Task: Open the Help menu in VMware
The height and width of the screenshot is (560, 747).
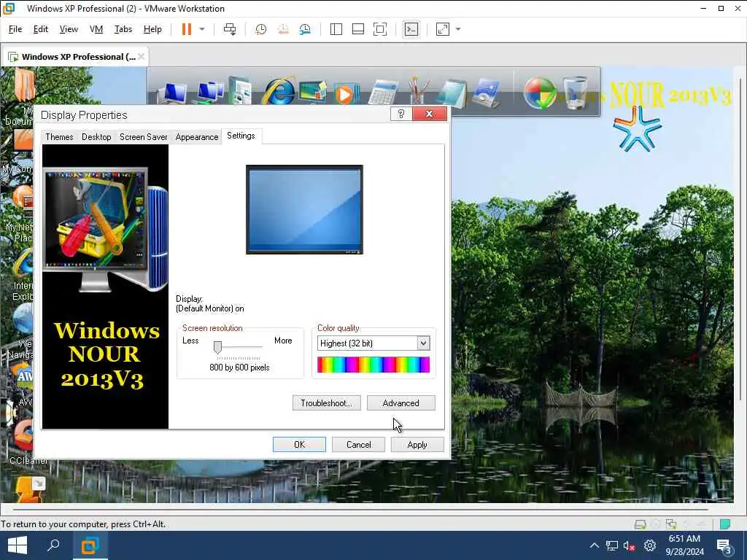Action: coord(152,29)
